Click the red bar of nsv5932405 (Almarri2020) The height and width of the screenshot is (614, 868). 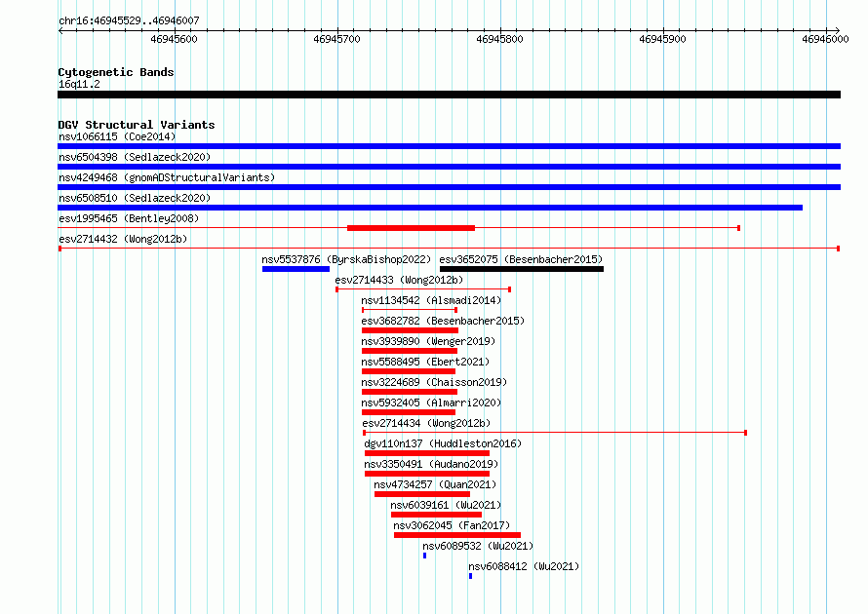coord(409,412)
